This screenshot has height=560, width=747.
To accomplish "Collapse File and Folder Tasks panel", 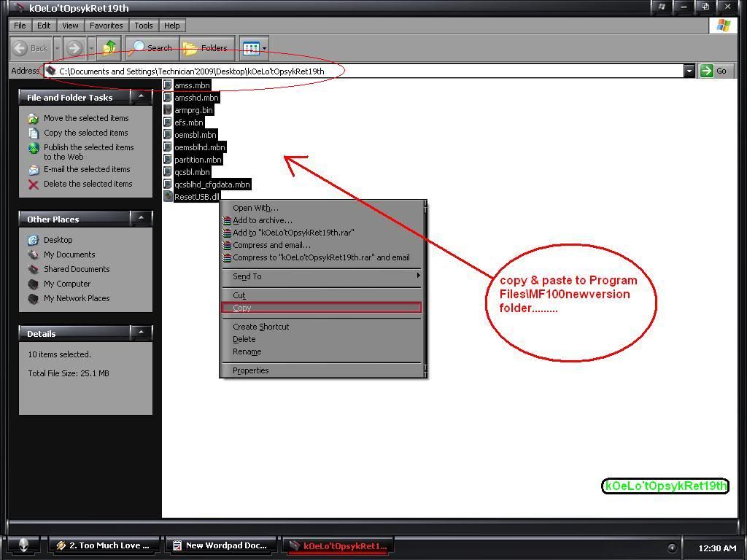I will point(141,97).
